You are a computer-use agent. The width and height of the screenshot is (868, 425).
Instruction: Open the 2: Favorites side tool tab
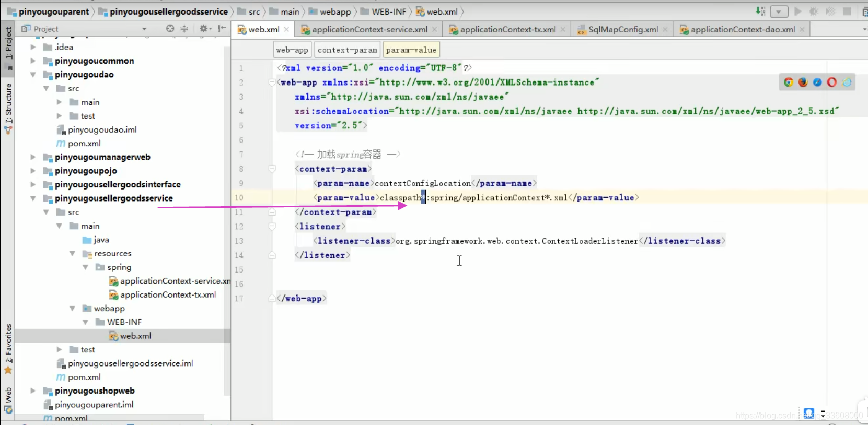[8, 349]
